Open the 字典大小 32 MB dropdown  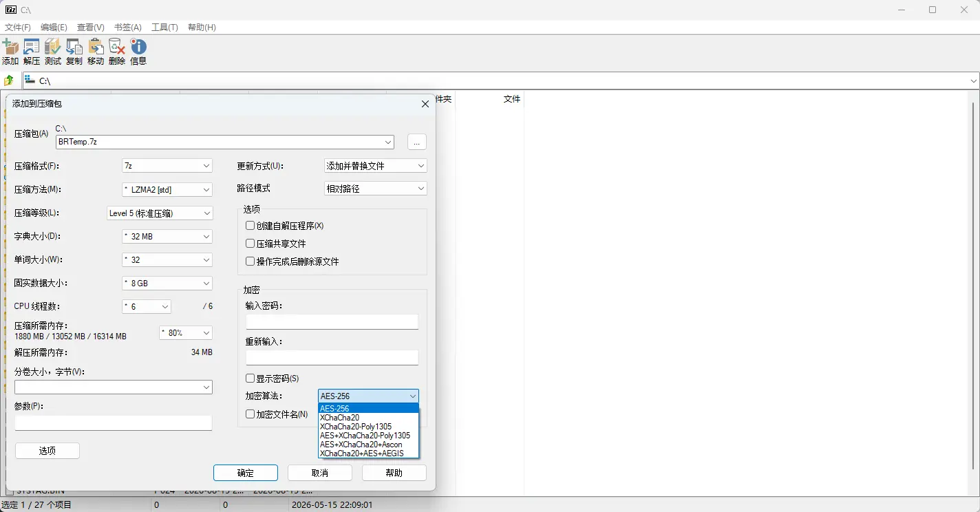167,237
